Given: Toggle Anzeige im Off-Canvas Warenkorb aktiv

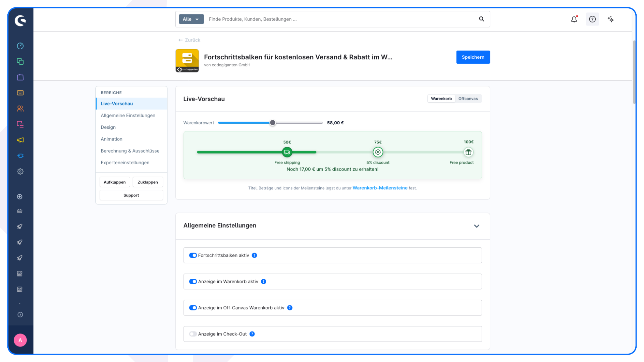Looking at the screenshot, I should point(193,308).
